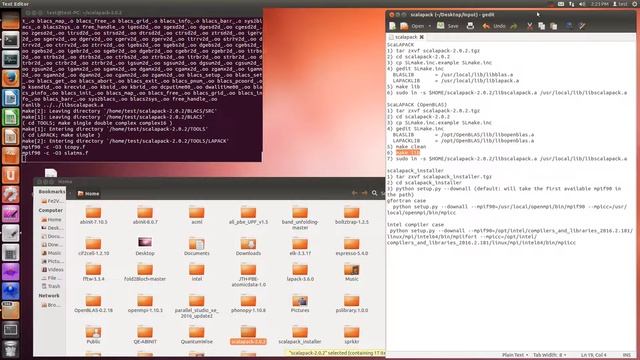Select the Pictures folder
This screenshot has width=640, height=360.
[x=300, y=303]
